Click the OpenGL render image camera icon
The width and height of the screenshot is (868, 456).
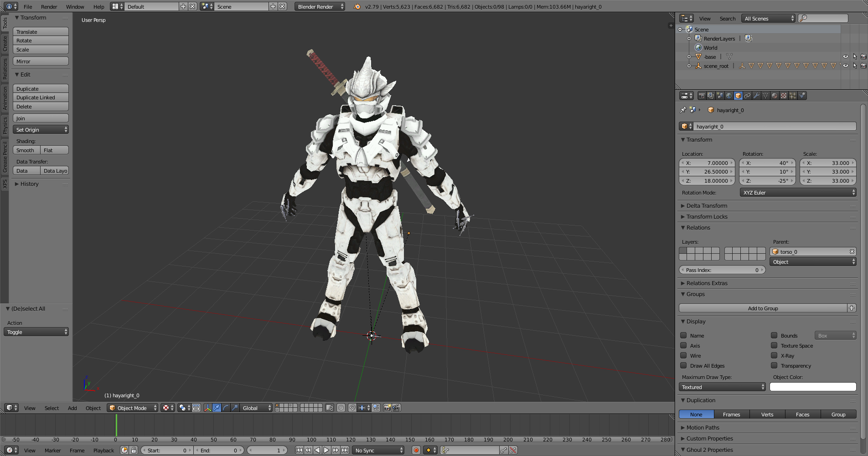pos(387,408)
